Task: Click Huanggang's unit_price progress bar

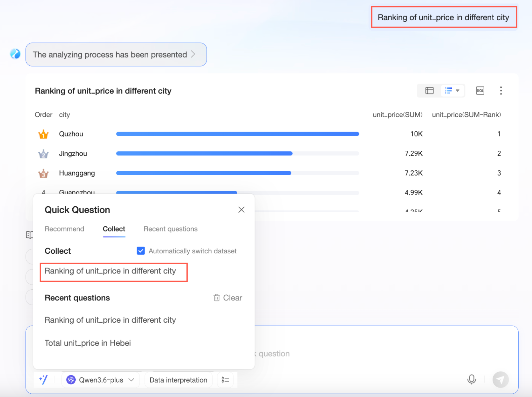Action: (237, 173)
